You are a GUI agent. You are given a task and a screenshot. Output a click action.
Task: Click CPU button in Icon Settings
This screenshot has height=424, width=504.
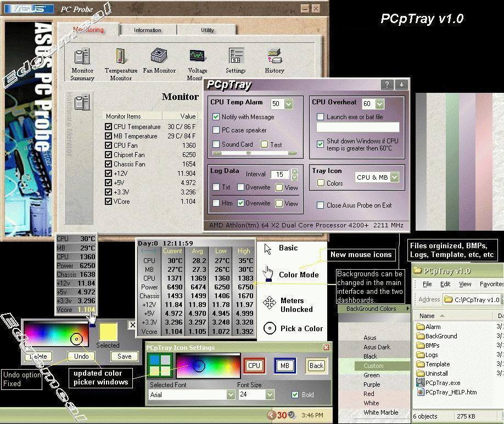tap(254, 365)
